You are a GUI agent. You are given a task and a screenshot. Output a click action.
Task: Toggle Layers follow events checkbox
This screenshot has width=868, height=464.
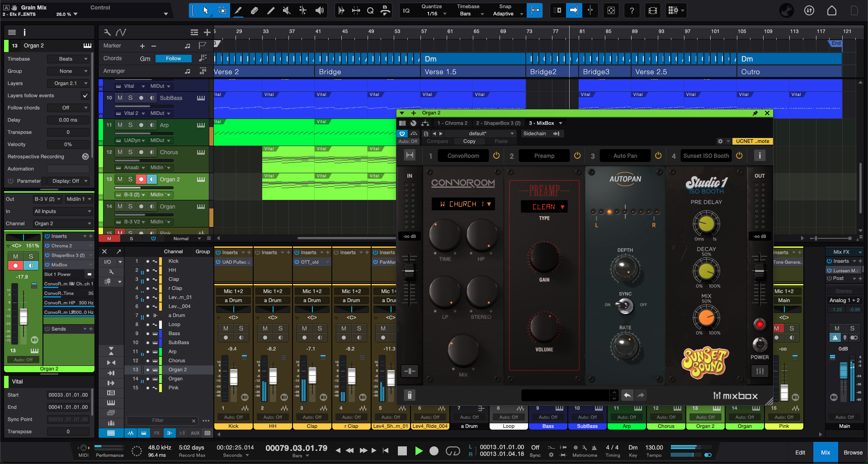(85, 95)
